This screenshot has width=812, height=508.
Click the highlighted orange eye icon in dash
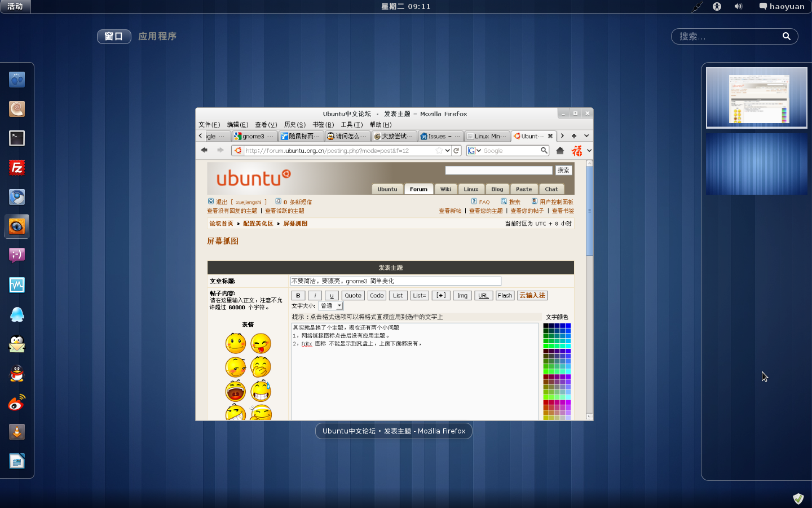click(17, 226)
